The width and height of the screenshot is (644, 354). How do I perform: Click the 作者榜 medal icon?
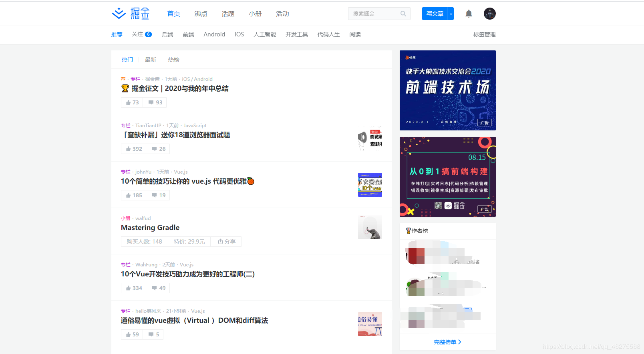coord(409,231)
